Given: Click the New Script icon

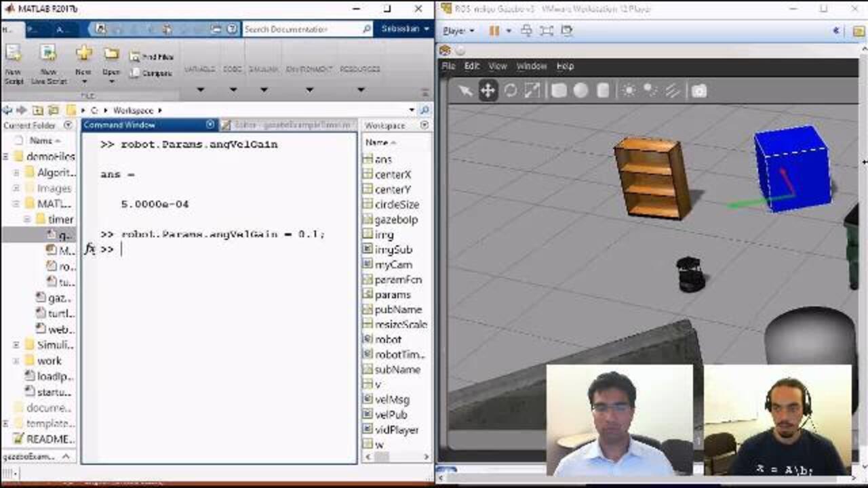Looking at the screenshot, I should (14, 64).
